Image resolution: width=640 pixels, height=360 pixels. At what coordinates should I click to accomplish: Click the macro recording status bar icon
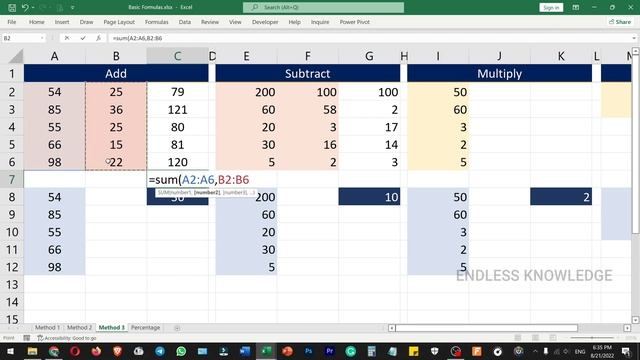(x=27, y=338)
